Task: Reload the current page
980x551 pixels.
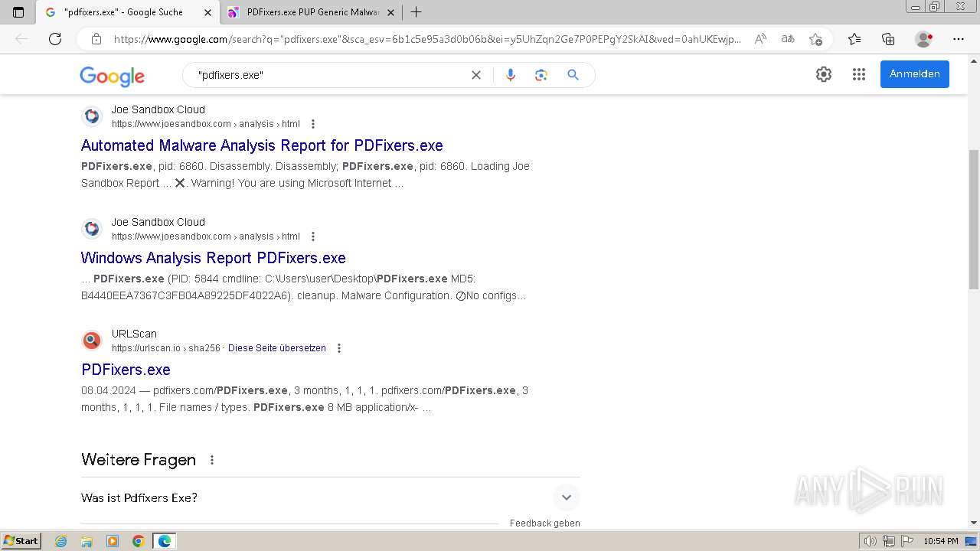Action: [x=55, y=39]
